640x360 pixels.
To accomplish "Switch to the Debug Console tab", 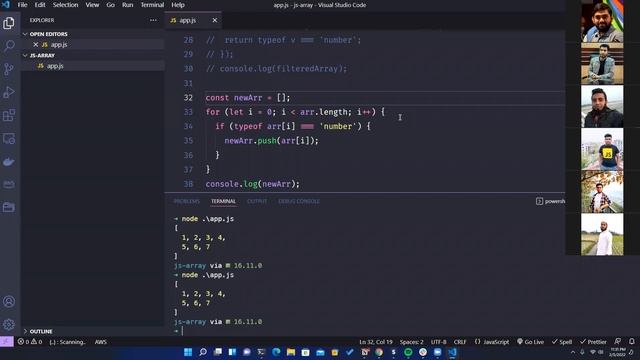I will tap(299, 201).
